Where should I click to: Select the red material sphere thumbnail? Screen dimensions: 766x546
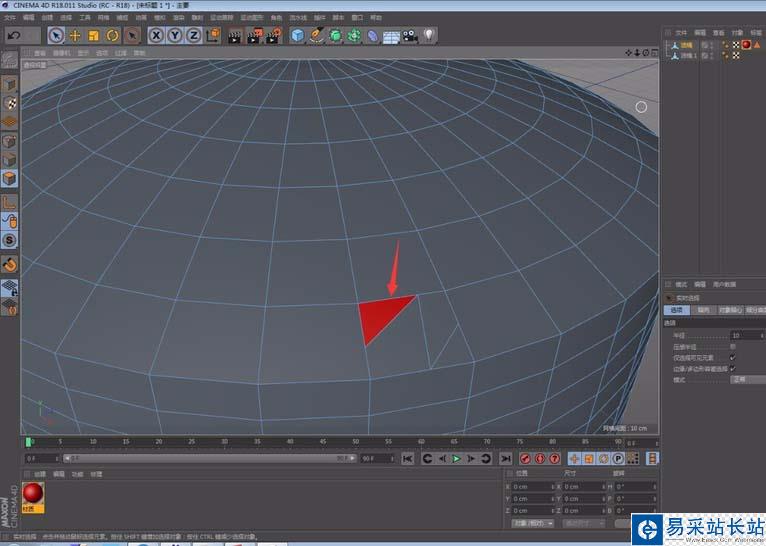tap(33, 493)
